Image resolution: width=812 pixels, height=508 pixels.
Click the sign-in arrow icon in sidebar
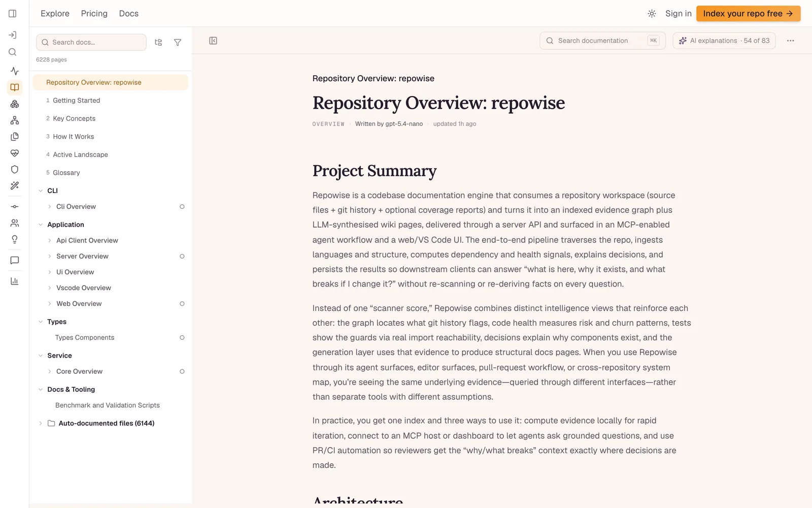tap(13, 35)
